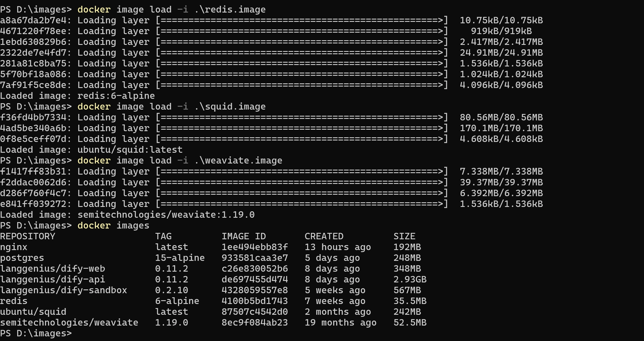This screenshot has height=341, width=644.
Task: Click the SIZE column header
Action: tap(404, 236)
